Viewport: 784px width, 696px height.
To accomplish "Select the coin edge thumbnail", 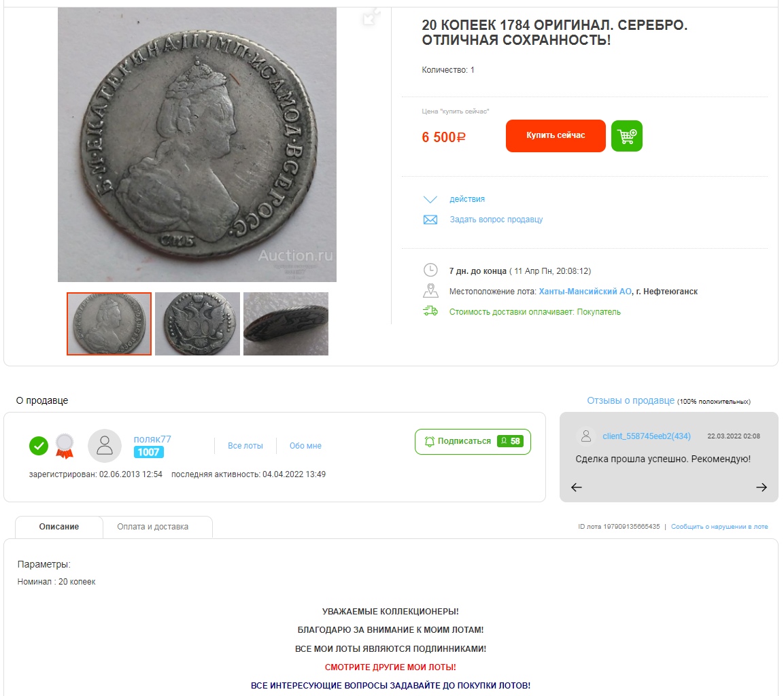I will pyautogui.click(x=286, y=324).
